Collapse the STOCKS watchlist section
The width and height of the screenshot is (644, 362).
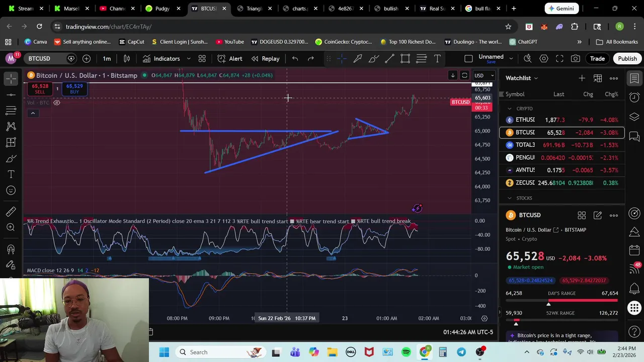[509, 198]
